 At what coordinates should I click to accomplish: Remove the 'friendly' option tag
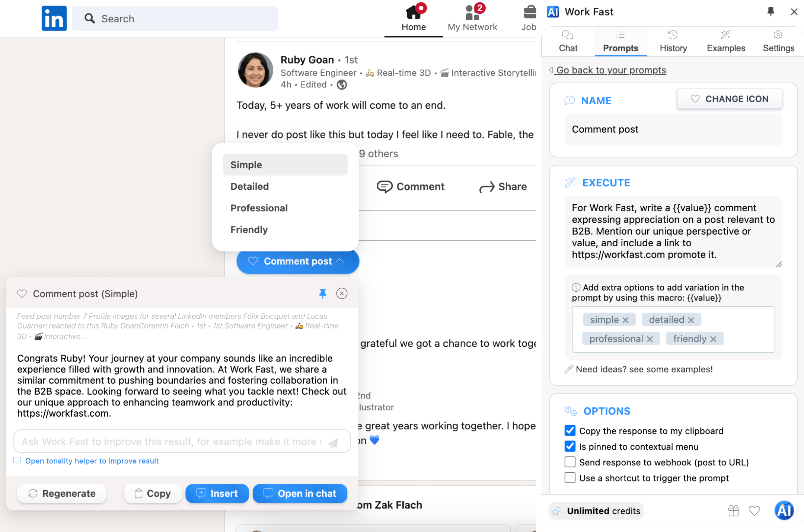click(713, 339)
